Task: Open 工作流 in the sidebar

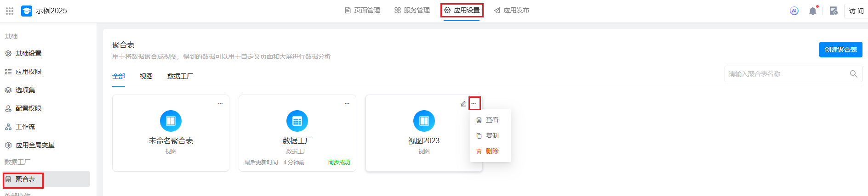Action: (25, 127)
